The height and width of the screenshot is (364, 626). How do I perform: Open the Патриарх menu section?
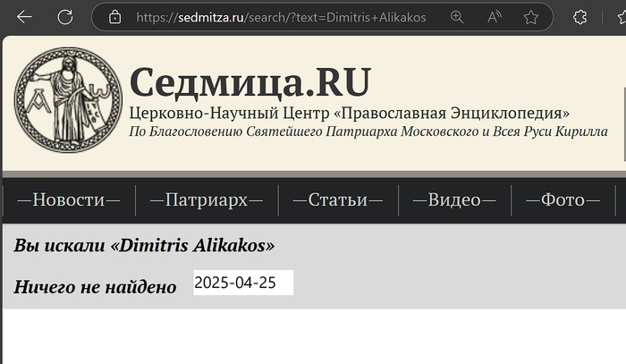click(206, 200)
